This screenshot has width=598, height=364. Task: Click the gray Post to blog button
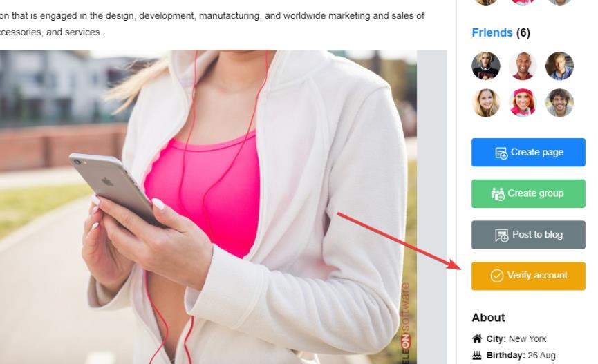528,235
